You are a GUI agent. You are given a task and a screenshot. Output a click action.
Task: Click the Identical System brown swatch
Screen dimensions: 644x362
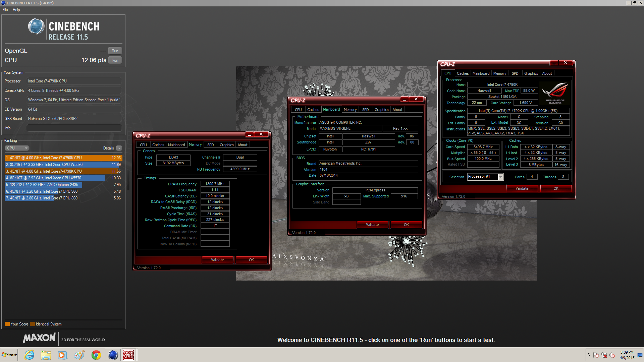click(x=32, y=324)
